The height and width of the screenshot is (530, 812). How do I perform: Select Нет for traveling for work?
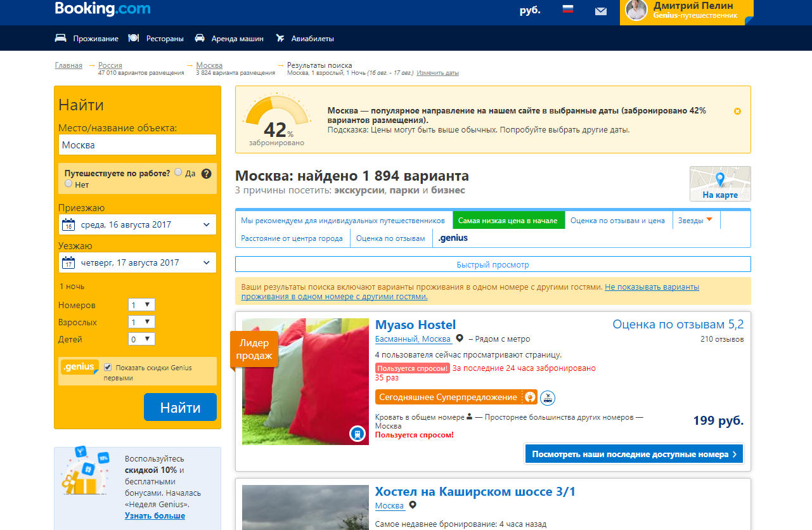pyautogui.click(x=68, y=184)
